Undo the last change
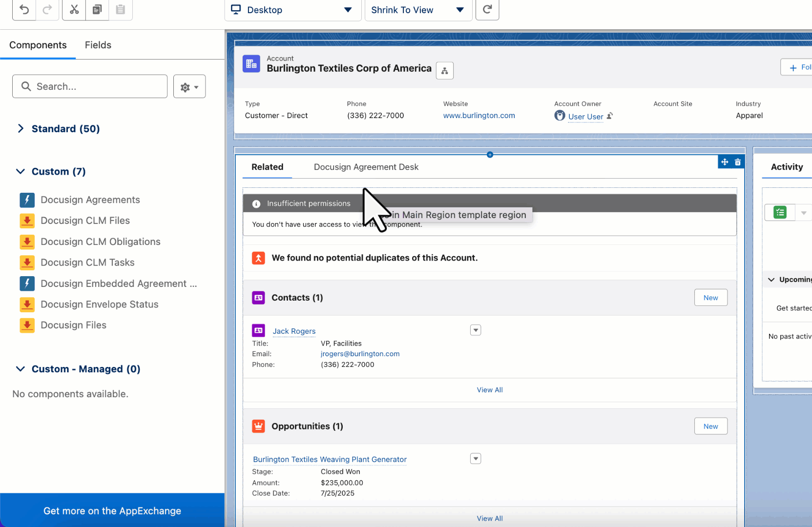The image size is (812, 527). coord(23,10)
